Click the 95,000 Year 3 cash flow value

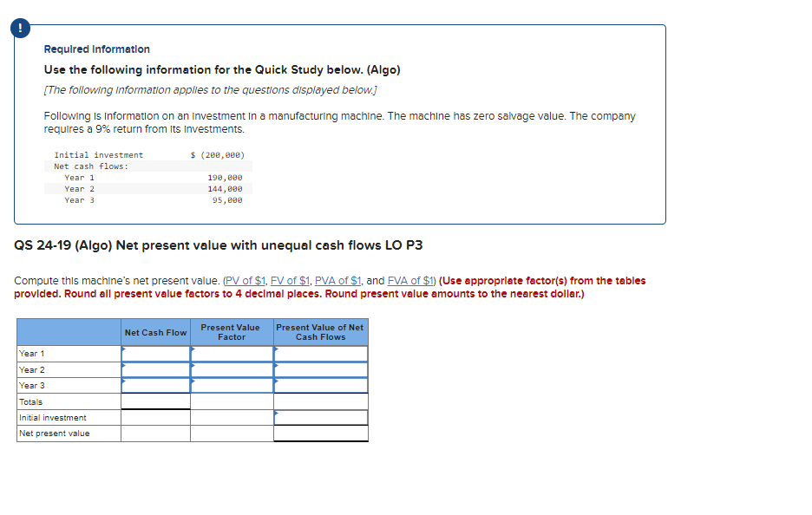tap(226, 200)
